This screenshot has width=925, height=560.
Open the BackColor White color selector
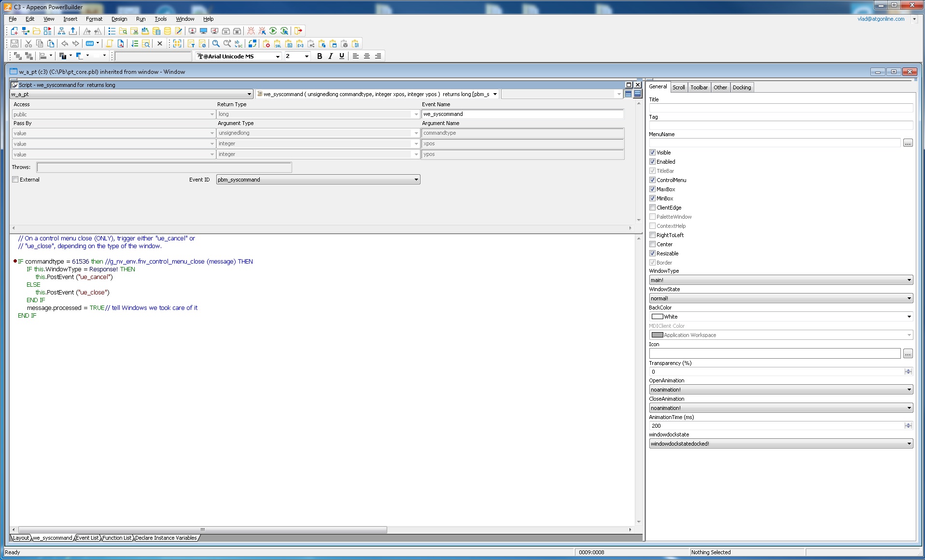pos(909,317)
